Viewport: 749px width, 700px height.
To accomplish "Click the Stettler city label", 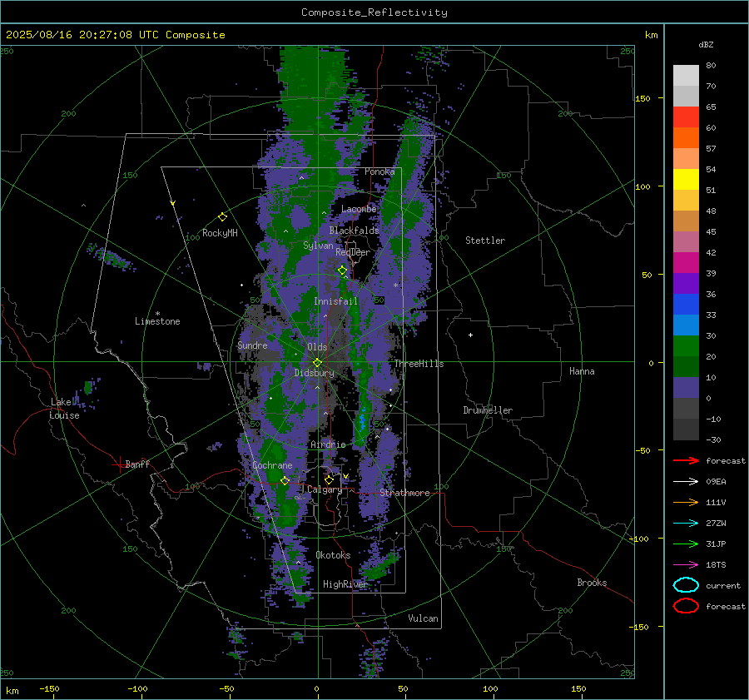I will [485, 241].
